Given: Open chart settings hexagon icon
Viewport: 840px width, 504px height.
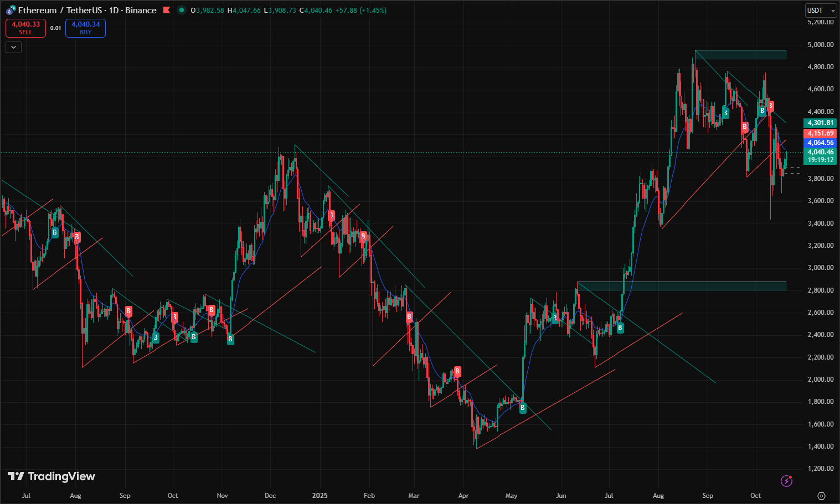Looking at the screenshot, I should [821, 496].
